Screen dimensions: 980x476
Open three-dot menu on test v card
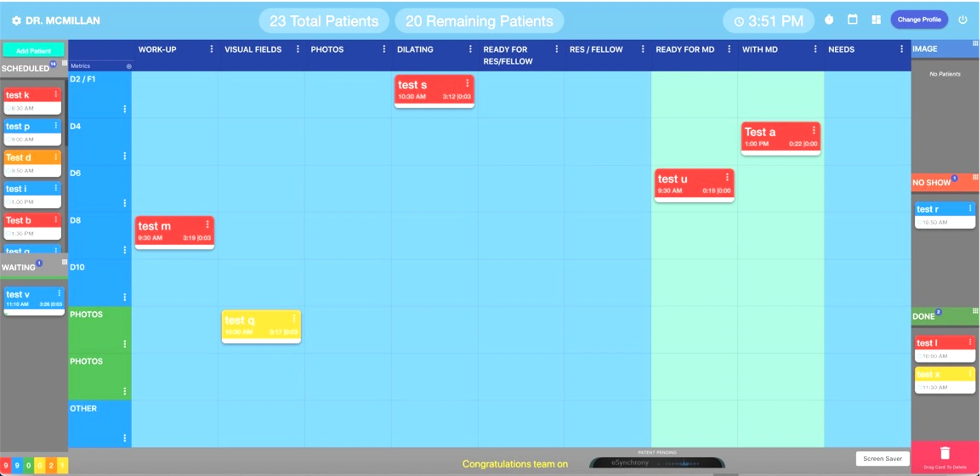tap(59, 293)
